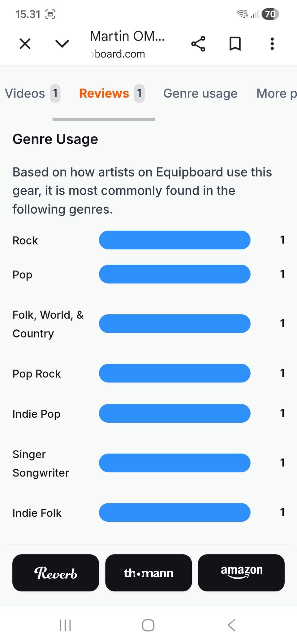The image size is (297, 644).
Task: Select the Reviews tab
Action: (111, 93)
